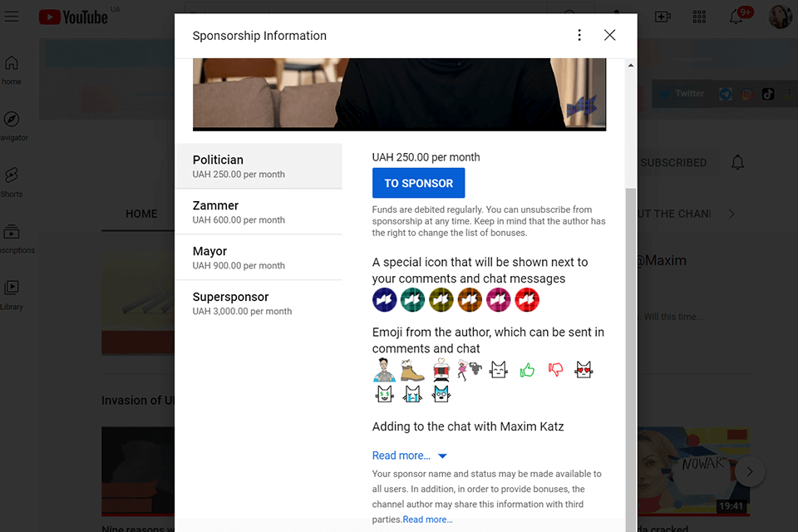Go to the YouTube logo homepage

point(73,17)
